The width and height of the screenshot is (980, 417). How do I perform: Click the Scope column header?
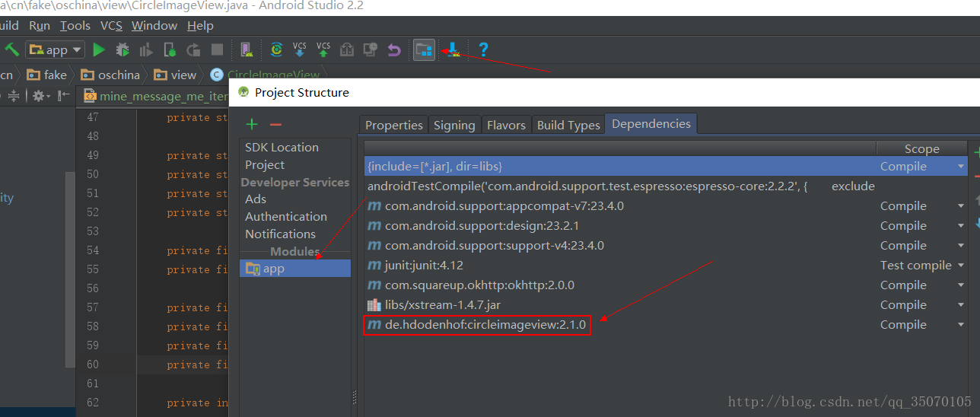point(921,149)
